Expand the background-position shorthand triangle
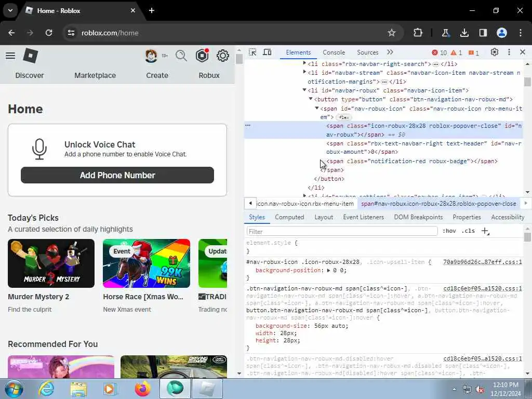 point(328,270)
